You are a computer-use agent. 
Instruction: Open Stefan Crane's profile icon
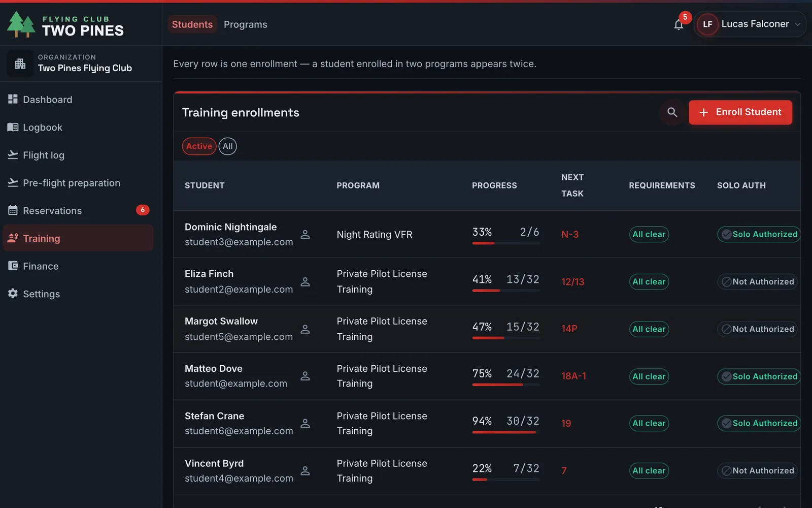coord(305,423)
